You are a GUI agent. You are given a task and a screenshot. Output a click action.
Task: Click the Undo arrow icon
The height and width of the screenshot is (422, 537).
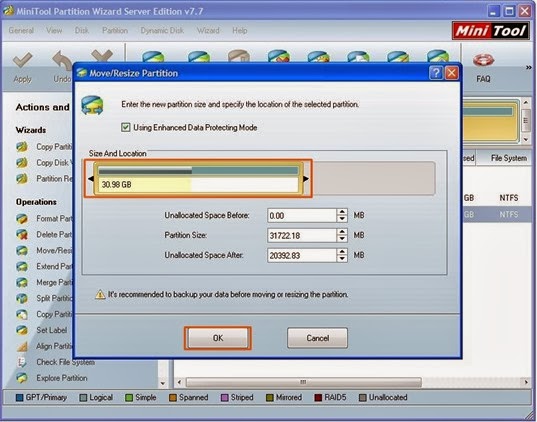click(62, 60)
